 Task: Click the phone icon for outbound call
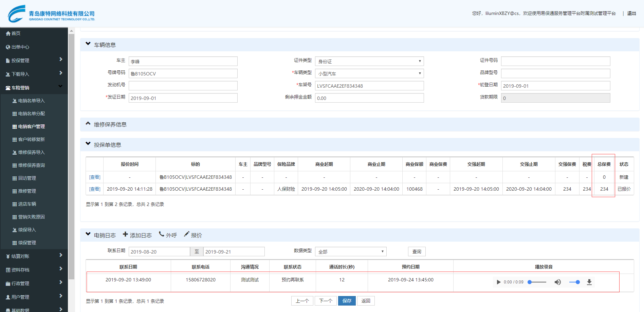point(162,235)
